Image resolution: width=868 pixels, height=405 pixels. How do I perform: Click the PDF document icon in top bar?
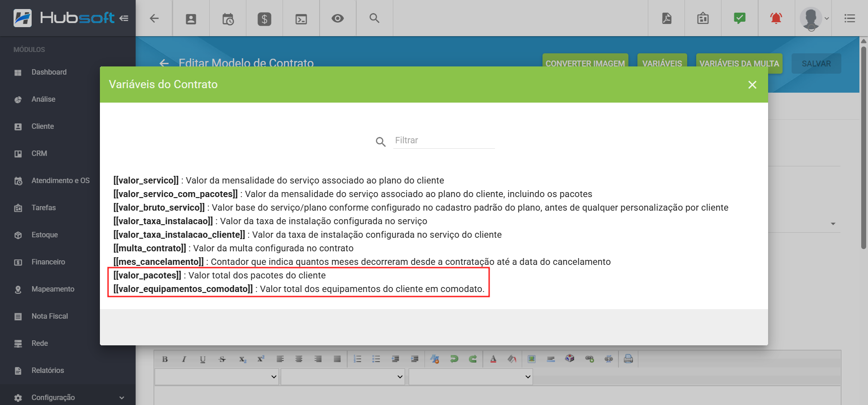click(666, 19)
